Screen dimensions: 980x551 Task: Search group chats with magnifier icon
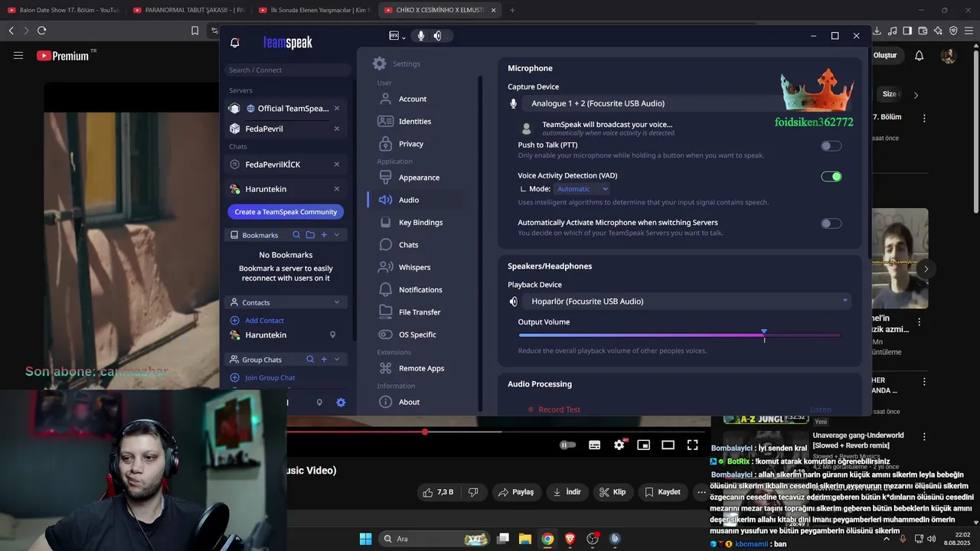click(x=310, y=360)
